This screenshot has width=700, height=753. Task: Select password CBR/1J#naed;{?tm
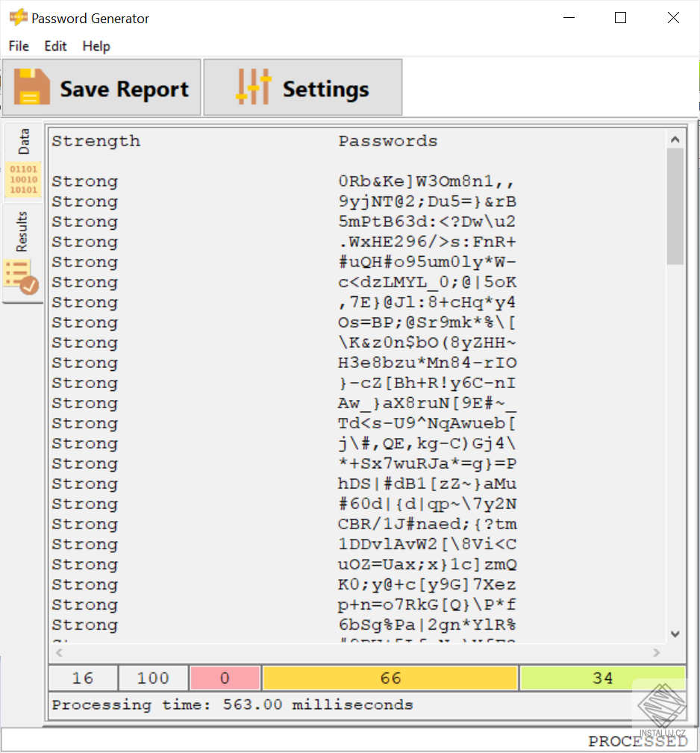click(427, 525)
